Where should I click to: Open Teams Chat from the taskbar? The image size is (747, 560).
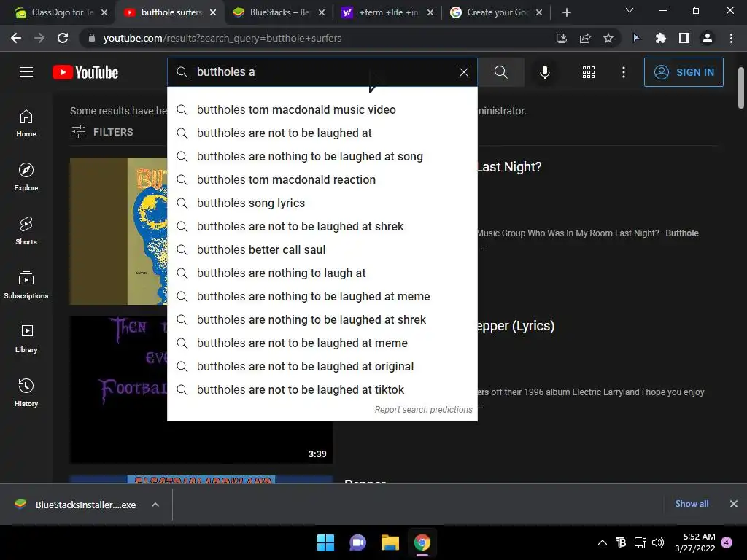tap(357, 542)
